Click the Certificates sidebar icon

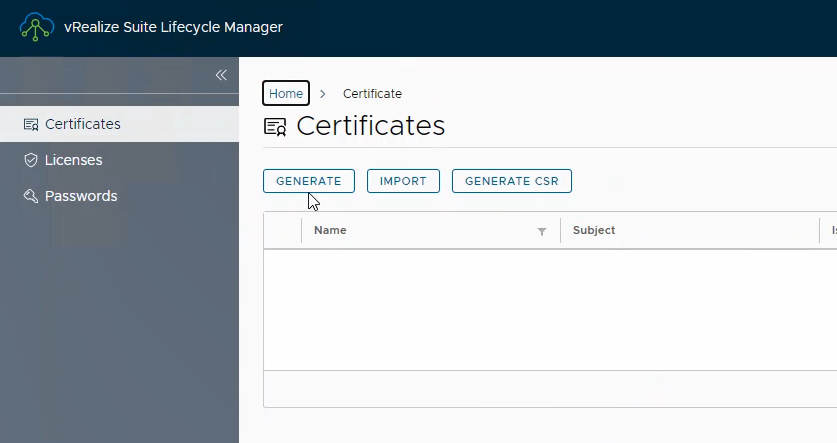tap(31, 124)
